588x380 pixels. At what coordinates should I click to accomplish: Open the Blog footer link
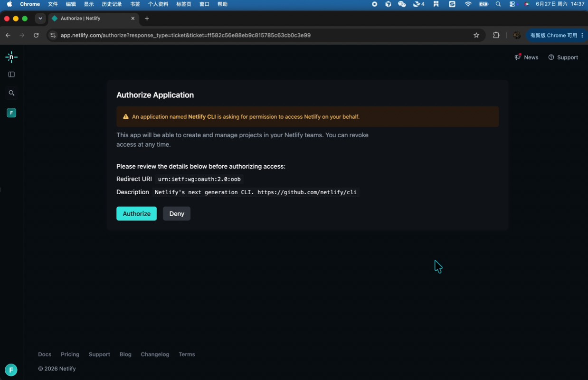(125, 354)
